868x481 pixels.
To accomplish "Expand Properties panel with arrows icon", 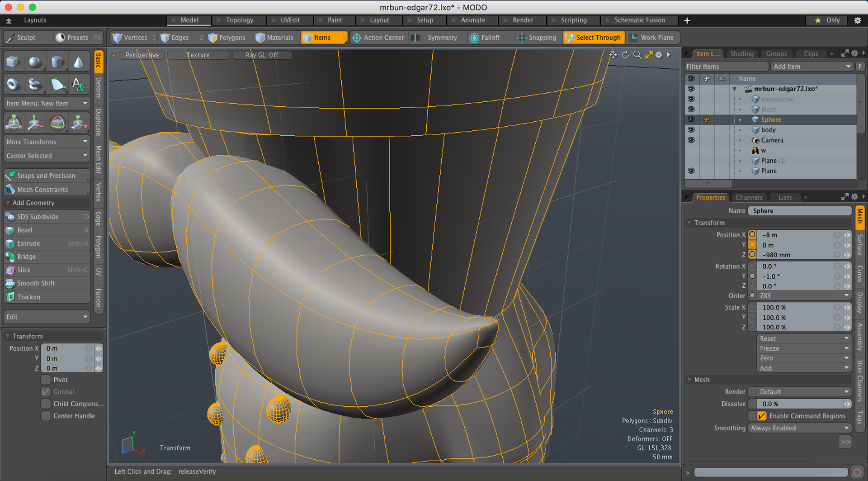I will (x=844, y=197).
